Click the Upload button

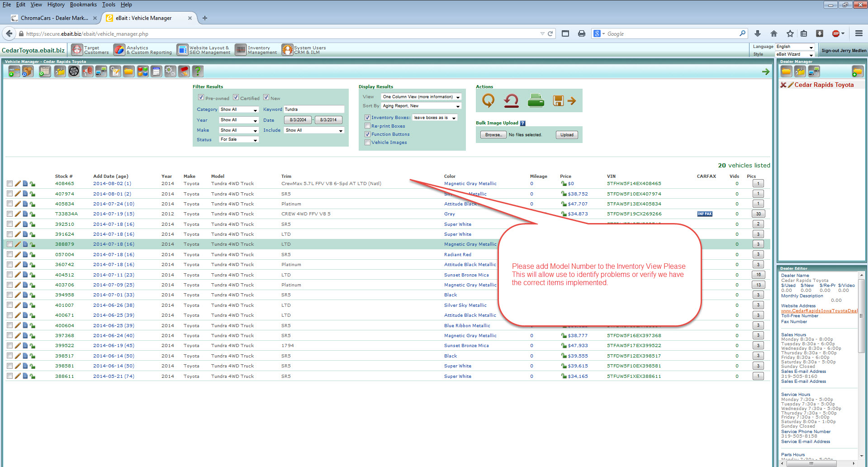point(567,135)
